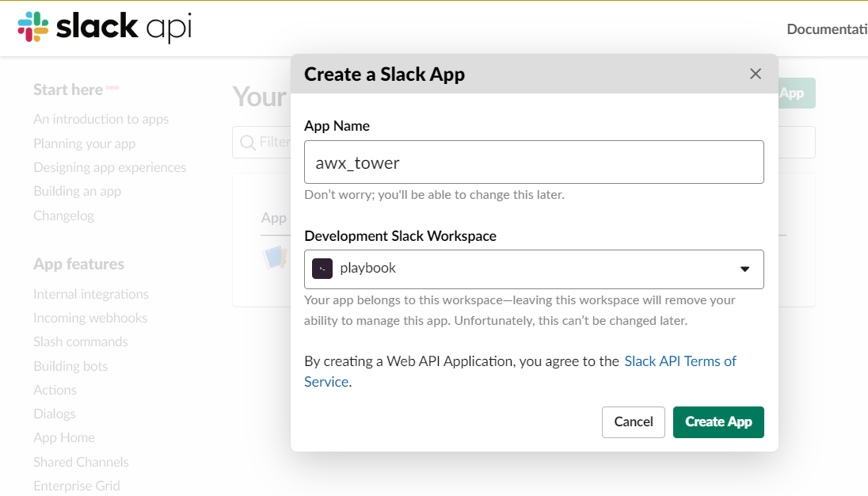Close the Create a Slack App dialog
Screen dimensions: 868x496
(x=755, y=74)
